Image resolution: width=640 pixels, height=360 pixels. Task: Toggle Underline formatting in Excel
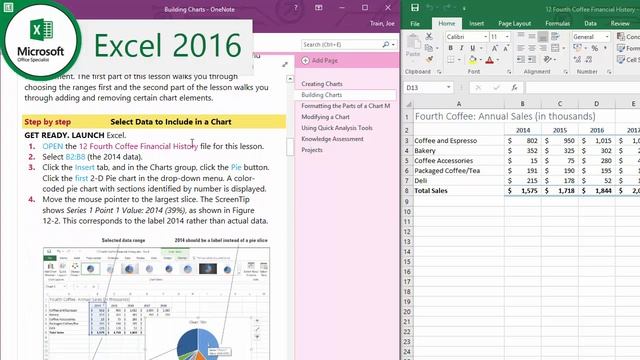coord(472,48)
